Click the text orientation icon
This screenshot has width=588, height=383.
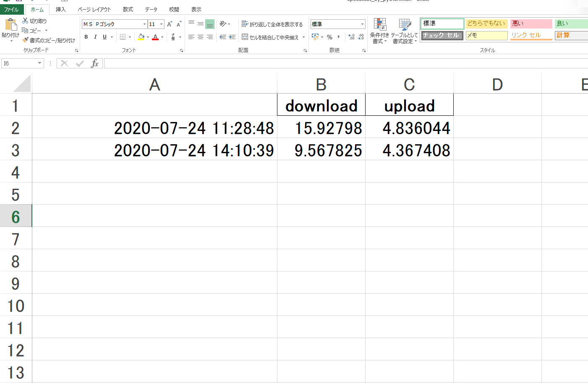point(223,24)
